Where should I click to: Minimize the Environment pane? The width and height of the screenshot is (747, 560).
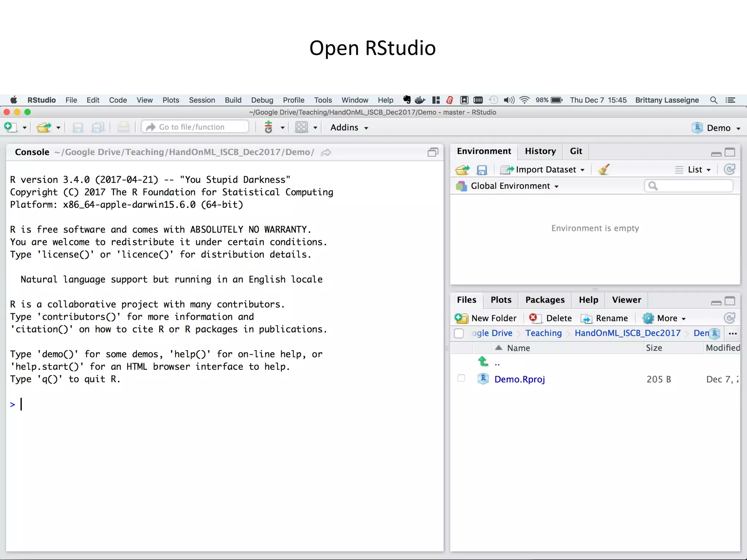coord(716,154)
